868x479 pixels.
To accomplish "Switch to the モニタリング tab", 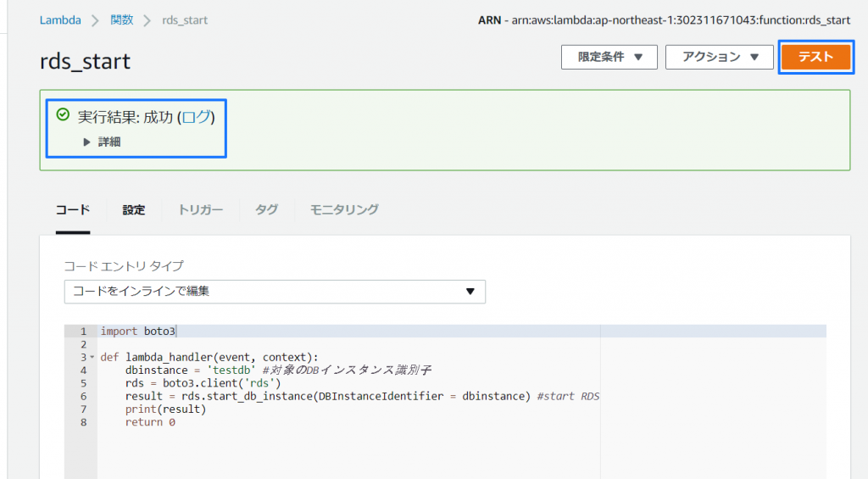I will pos(344,210).
